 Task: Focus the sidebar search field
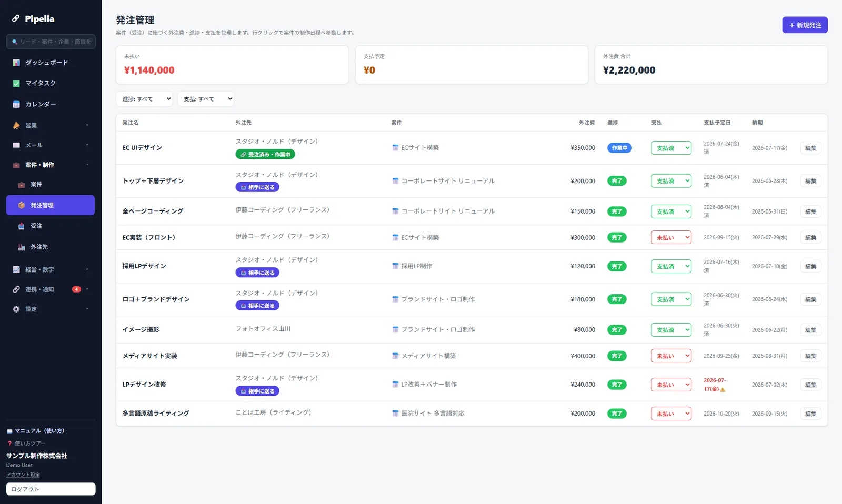pyautogui.click(x=51, y=42)
